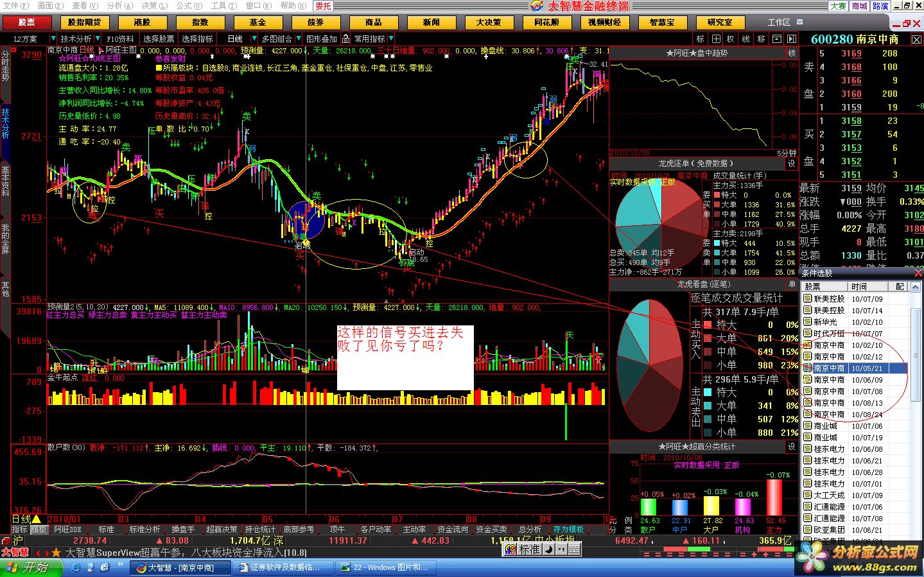Click the 大赛 button in title bar
This screenshot has width=924, height=577.
[837, 6]
